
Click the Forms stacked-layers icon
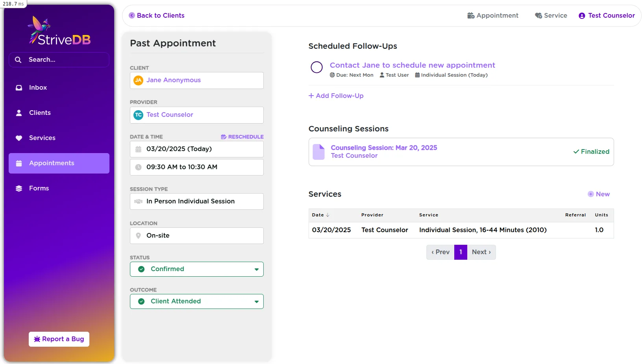pos(19,188)
